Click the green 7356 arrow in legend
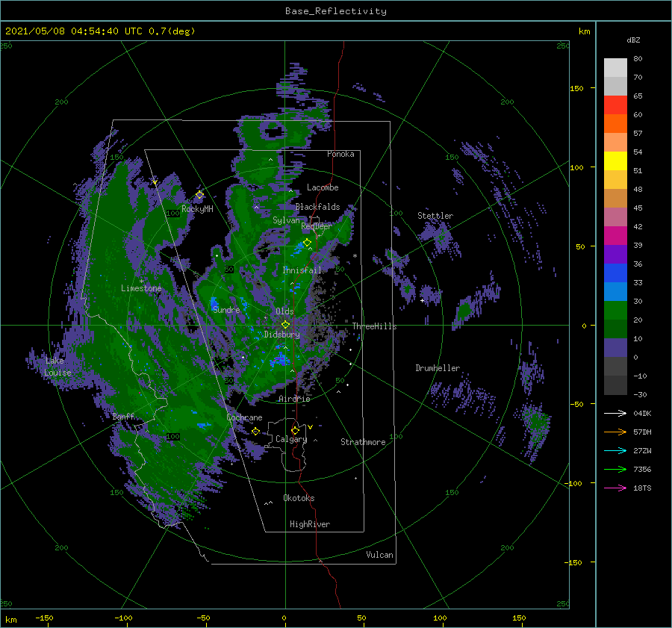The image size is (672, 628). (615, 470)
